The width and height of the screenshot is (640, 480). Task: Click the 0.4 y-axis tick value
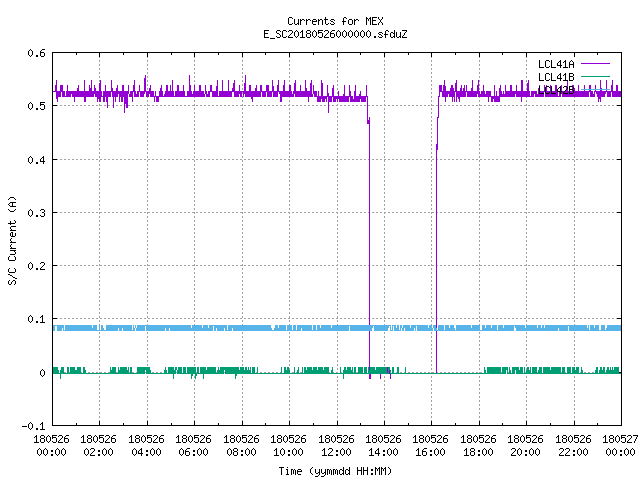[x=36, y=160]
